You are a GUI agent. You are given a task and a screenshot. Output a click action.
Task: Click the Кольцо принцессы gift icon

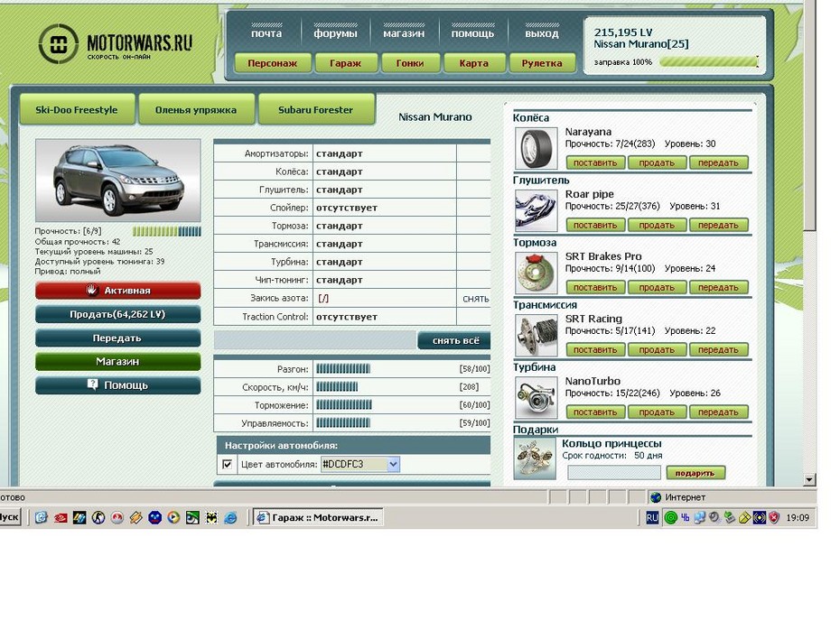pos(535,459)
